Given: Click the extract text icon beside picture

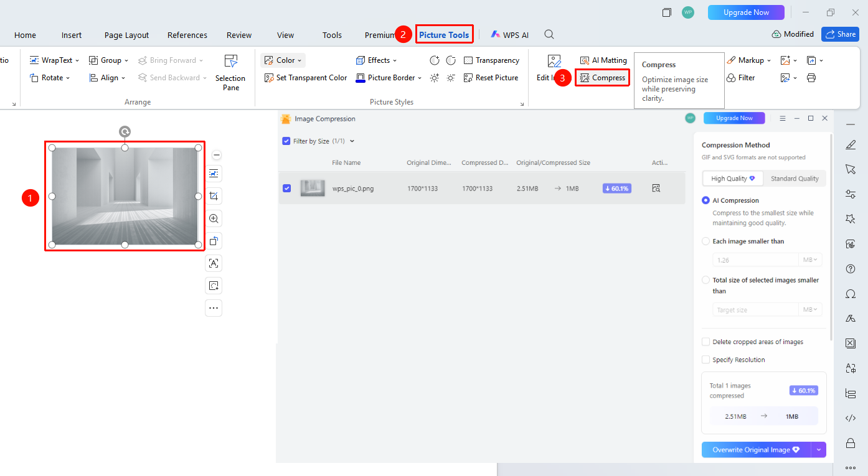Looking at the screenshot, I should point(214,263).
